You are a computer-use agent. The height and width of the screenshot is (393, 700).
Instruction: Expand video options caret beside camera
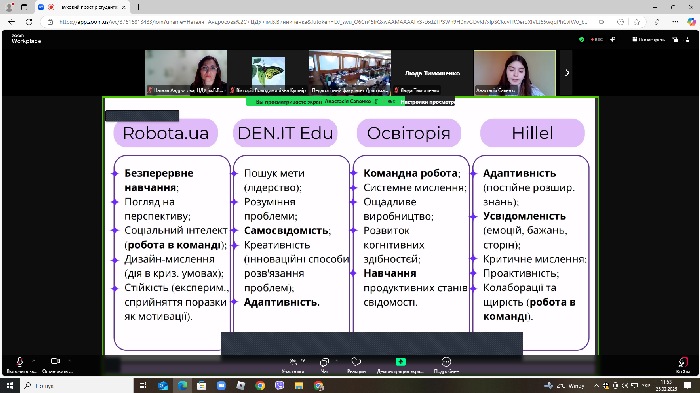tap(70, 360)
